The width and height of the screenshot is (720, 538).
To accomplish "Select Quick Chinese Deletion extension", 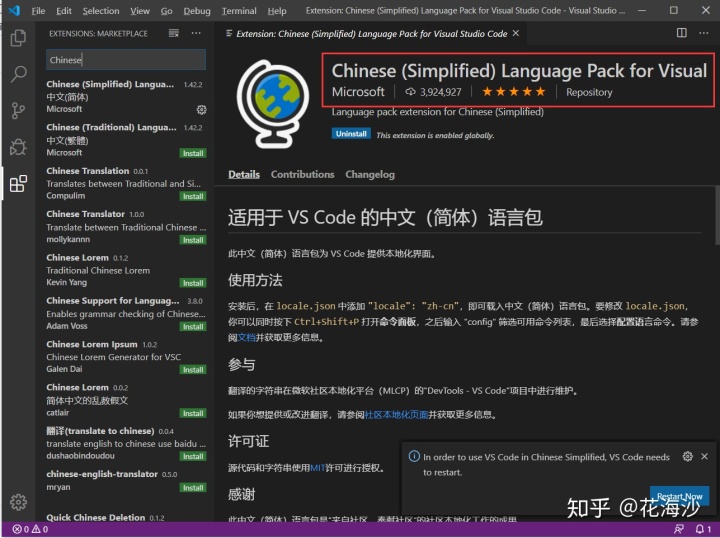I will pos(124,518).
